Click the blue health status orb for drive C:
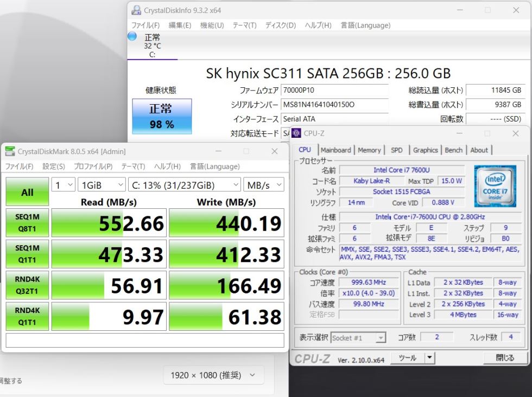 (132, 36)
